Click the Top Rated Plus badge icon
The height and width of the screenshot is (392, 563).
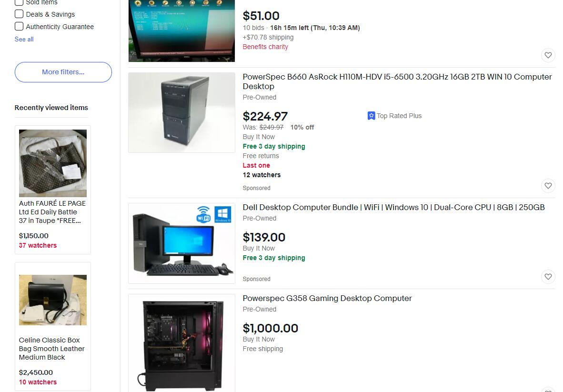[x=371, y=116]
